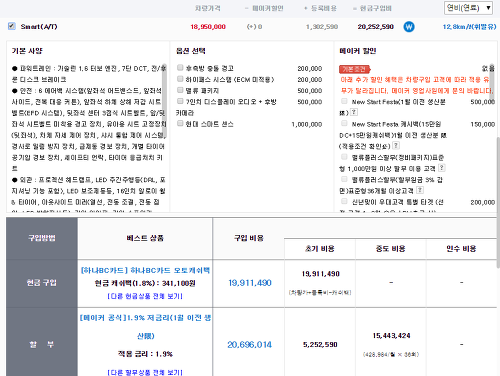Open the 다른 할부상품 전체 보기 link
Image resolution: width=500 pixels, height=376 pixels.
coord(145,372)
